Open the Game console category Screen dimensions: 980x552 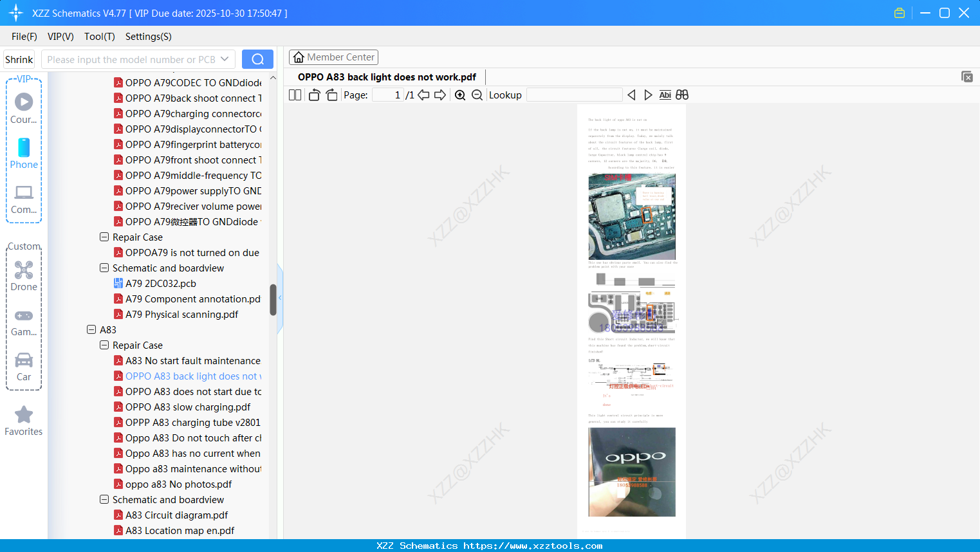(x=24, y=322)
